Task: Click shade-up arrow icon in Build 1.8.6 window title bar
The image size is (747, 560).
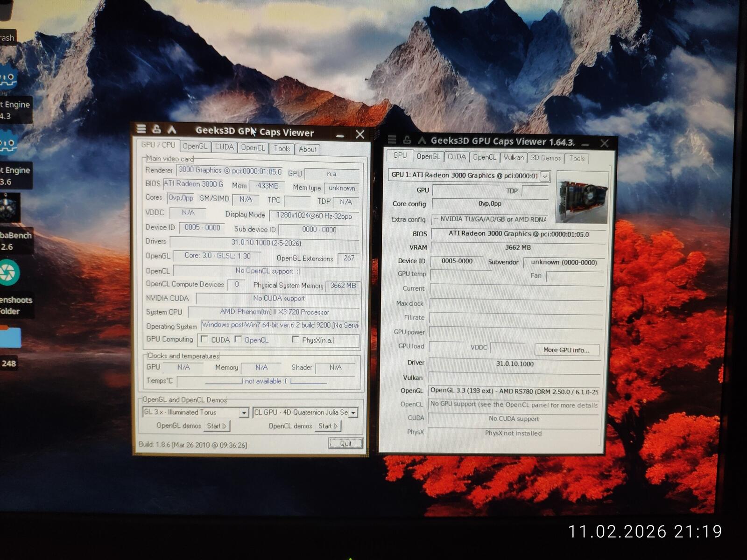Action: pos(172,129)
